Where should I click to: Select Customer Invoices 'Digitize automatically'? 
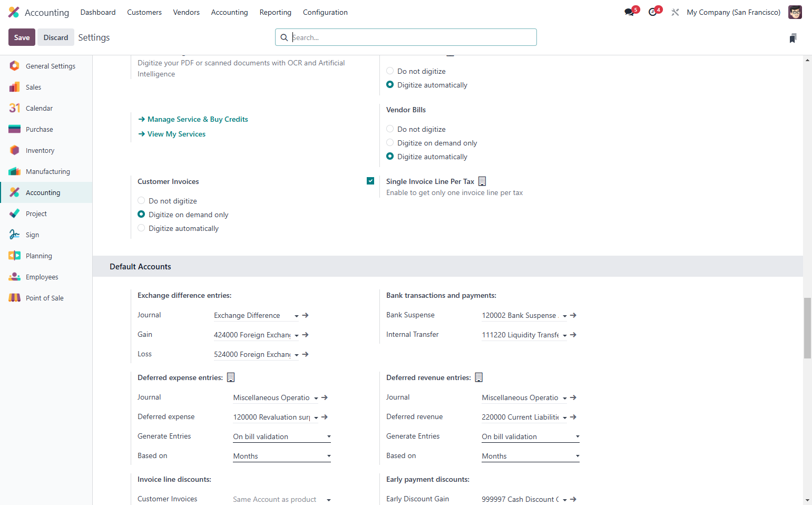[141, 228]
